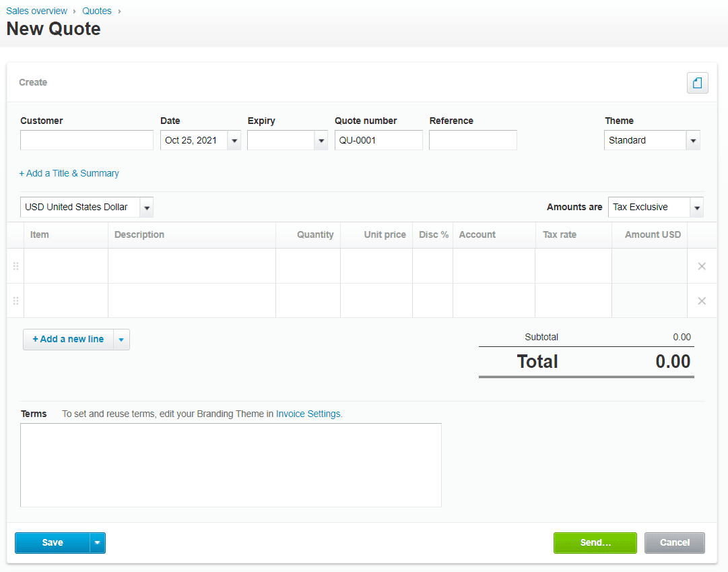Screen dimensions: 728x572
Task: Click the second row Tax rate cell
Action: point(573,301)
